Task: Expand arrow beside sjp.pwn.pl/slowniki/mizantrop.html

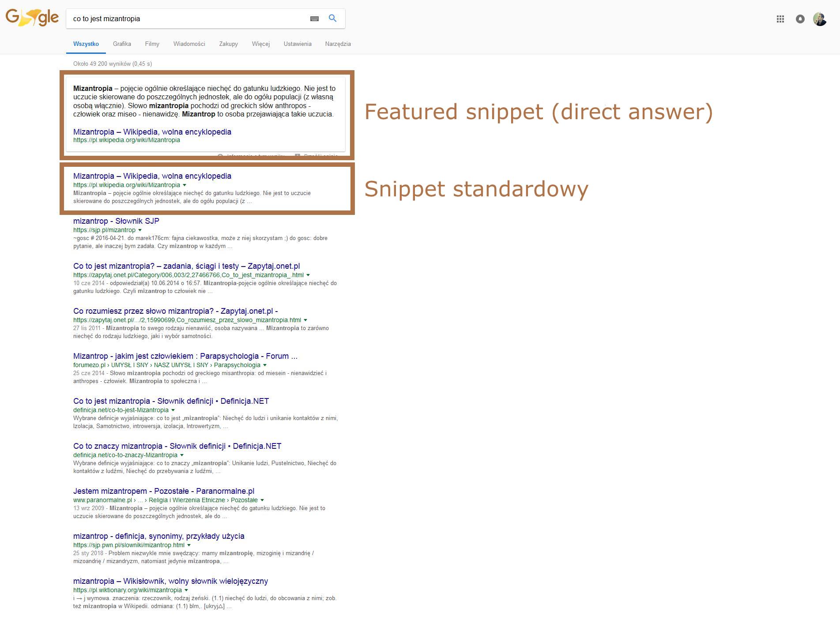Action: (189, 545)
